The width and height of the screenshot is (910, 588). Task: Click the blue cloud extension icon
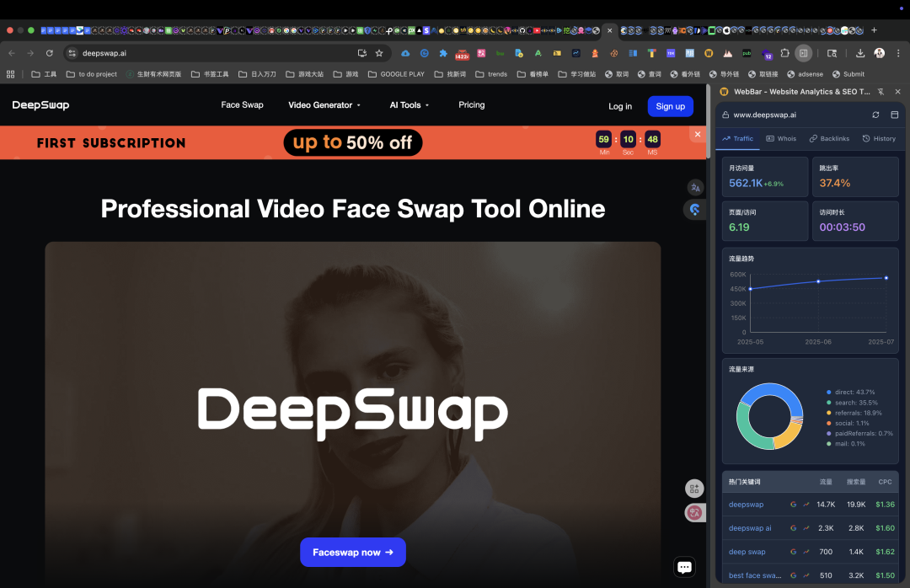[405, 53]
